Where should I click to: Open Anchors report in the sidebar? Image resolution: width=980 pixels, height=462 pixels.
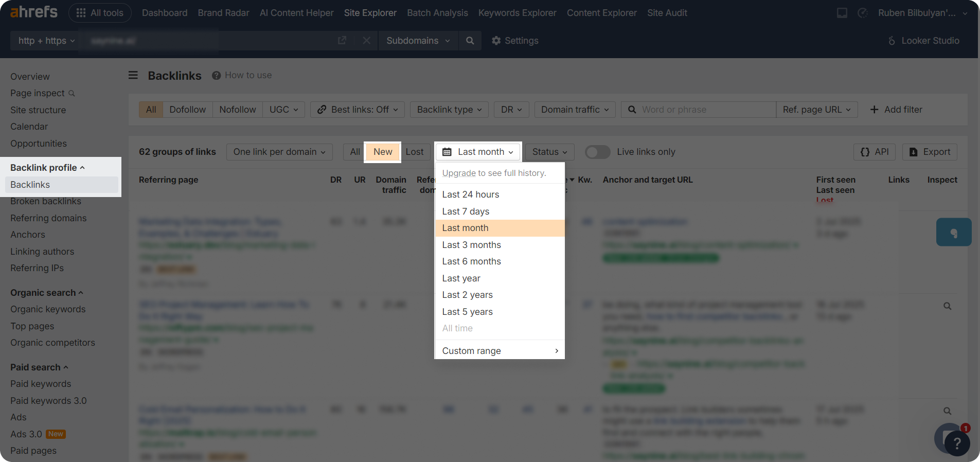click(x=28, y=235)
